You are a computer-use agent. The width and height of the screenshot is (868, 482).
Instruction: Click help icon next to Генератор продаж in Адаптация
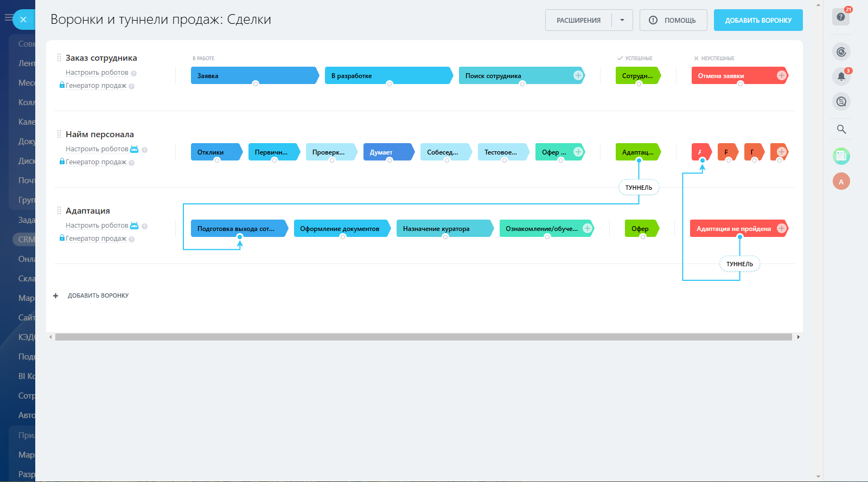click(x=132, y=239)
